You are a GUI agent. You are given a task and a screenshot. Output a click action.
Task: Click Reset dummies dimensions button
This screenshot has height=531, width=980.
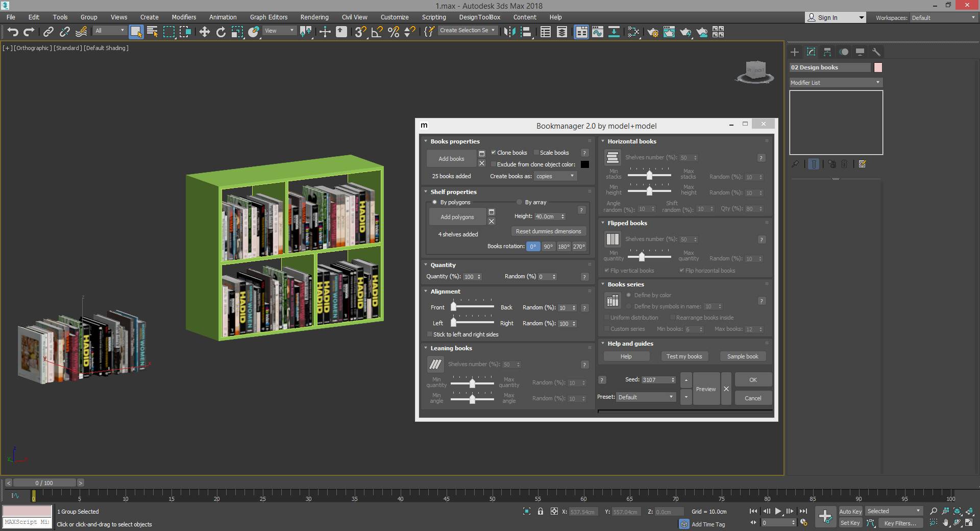tap(548, 231)
